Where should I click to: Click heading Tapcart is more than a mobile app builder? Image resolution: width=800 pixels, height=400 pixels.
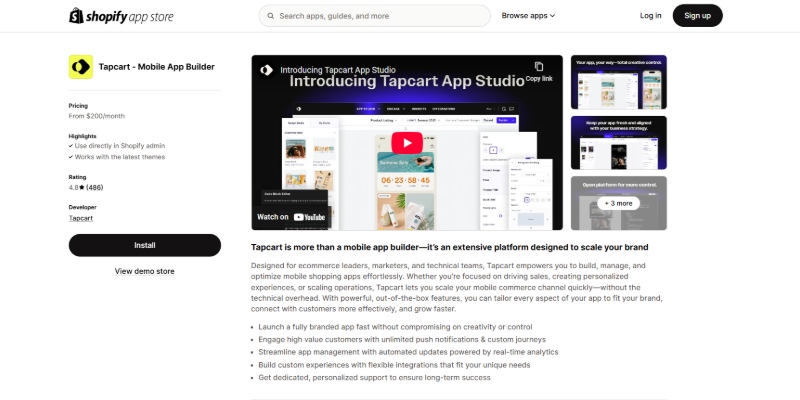[x=449, y=247]
